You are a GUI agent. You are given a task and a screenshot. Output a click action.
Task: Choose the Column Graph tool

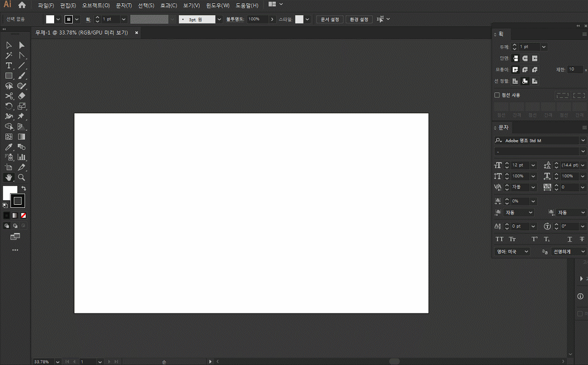21,157
